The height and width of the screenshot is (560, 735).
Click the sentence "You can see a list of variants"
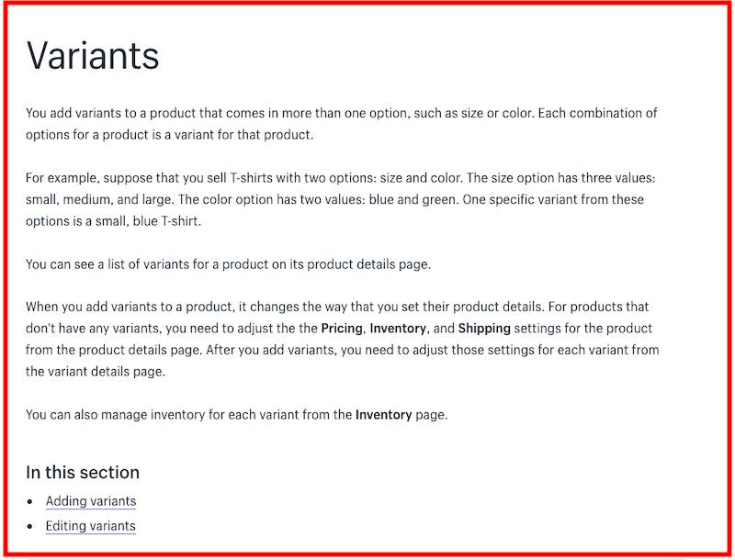228,264
